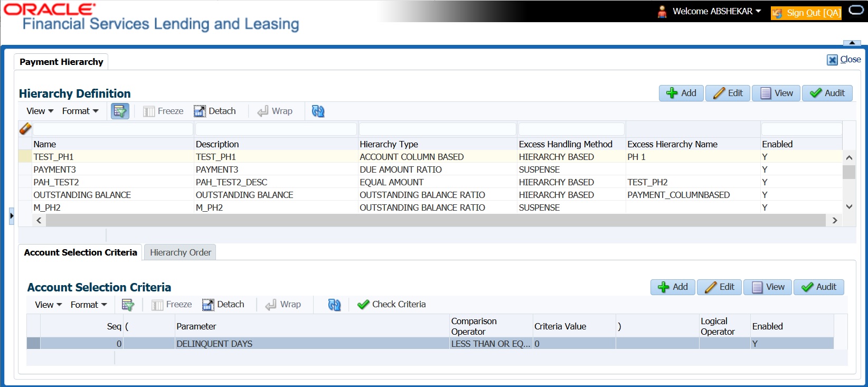
Task: Refresh the Account Selection Criteria table
Action: coord(334,305)
